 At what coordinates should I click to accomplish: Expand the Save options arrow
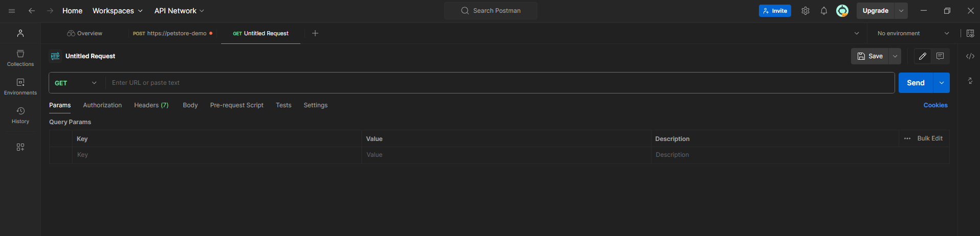(x=895, y=56)
